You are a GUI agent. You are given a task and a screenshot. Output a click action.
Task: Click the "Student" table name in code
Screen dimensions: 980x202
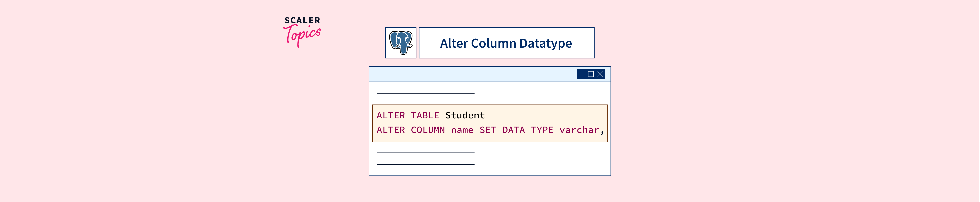465,115
